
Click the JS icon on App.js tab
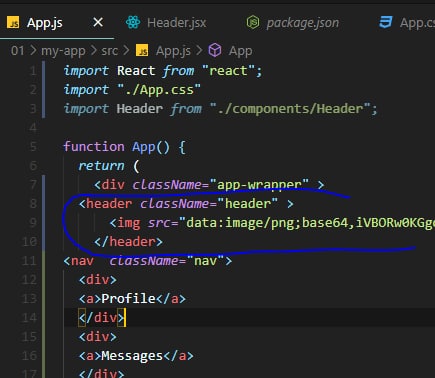(13, 23)
